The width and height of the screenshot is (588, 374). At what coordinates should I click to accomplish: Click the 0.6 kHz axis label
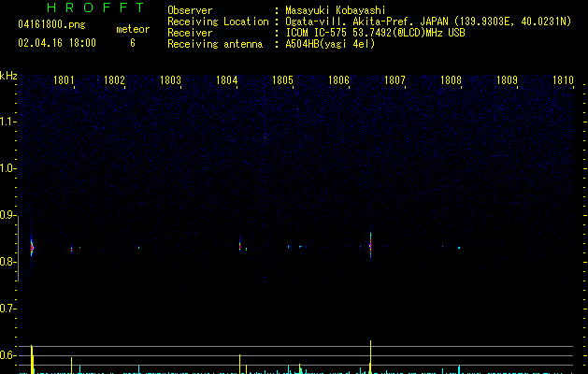click(7, 355)
